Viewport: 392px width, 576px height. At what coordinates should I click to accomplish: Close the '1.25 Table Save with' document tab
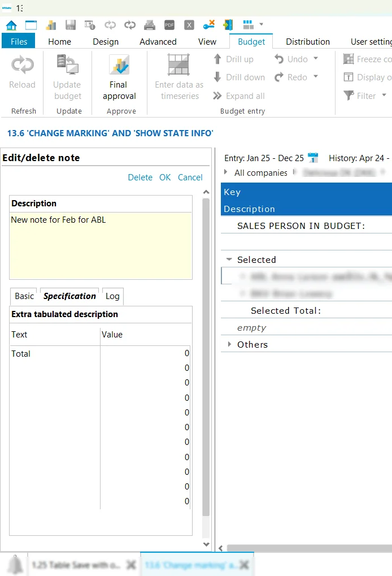[131, 565]
